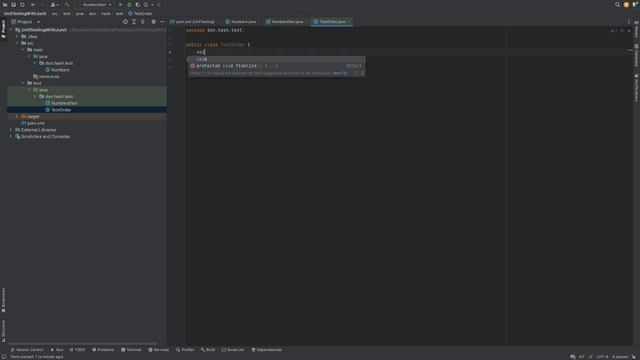Open the Terminal tool window
The image size is (640, 360).
[131, 350]
